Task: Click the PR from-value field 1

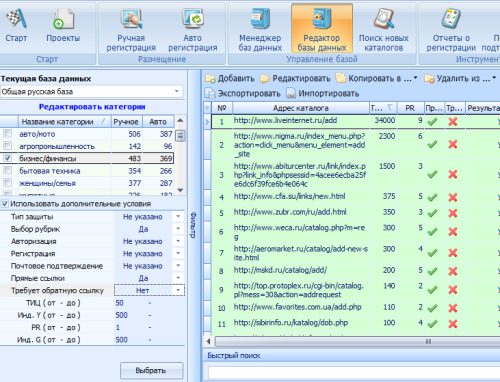Action: (x=130, y=328)
